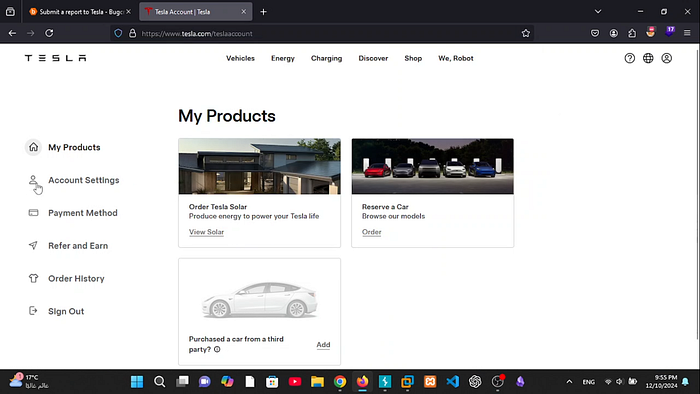Click the Tesla Solar house thumbnail
This screenshot has height=394, width=700.
click(x=259, y=166)
